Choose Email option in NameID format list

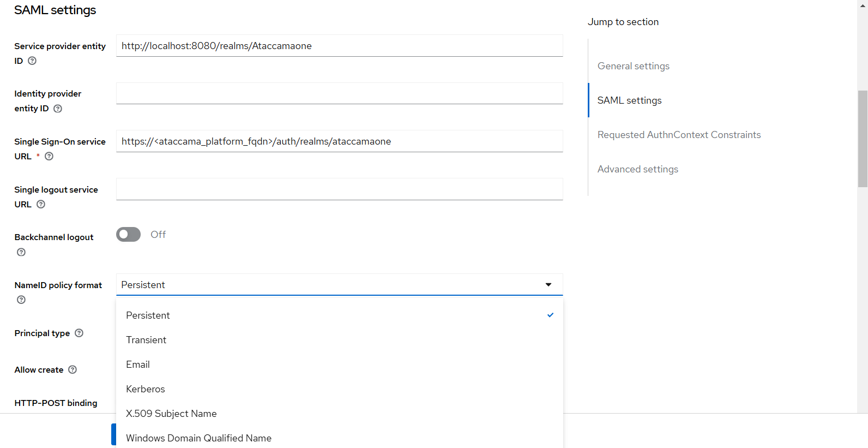138,365
